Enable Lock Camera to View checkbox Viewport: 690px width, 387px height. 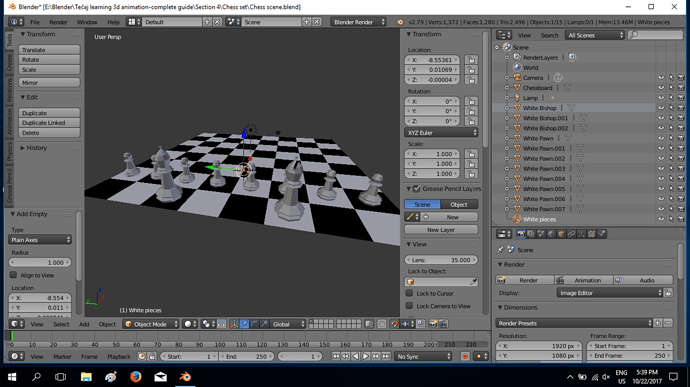[410, 306]
